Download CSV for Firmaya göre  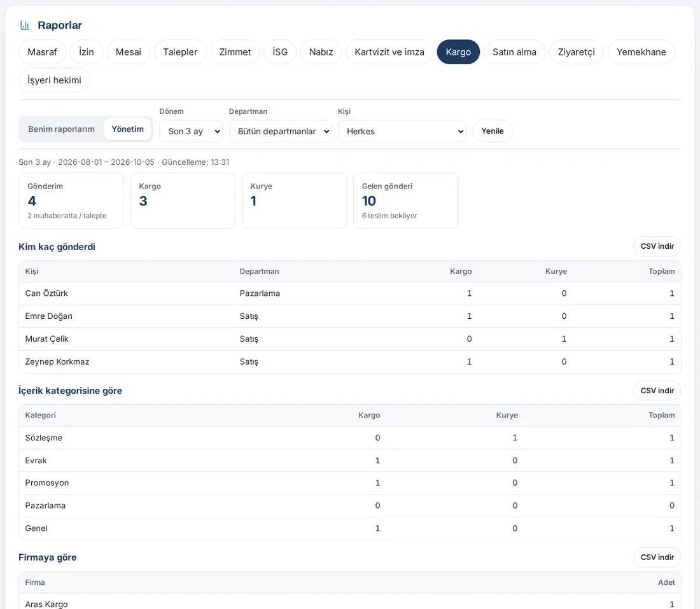657,557
